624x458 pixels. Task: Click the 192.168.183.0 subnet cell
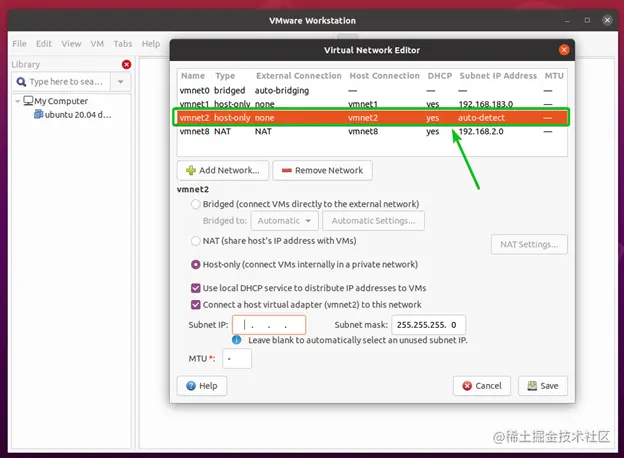(486, 104)
